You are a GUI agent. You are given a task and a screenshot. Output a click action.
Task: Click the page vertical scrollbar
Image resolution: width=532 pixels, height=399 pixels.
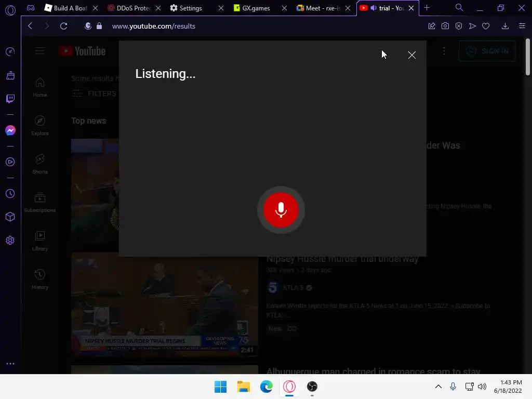(x=528, y=57)
